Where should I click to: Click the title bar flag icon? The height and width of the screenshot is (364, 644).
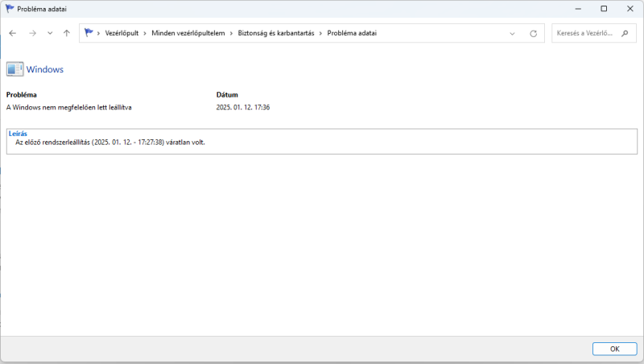10,9
